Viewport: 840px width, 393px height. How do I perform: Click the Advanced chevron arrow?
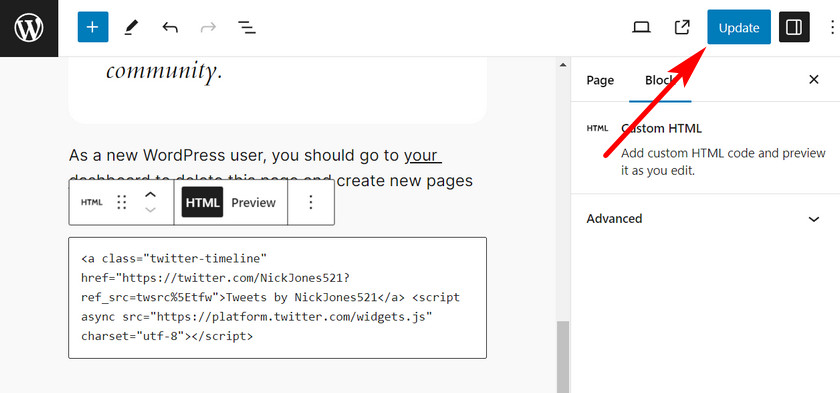tap(814, 219)
